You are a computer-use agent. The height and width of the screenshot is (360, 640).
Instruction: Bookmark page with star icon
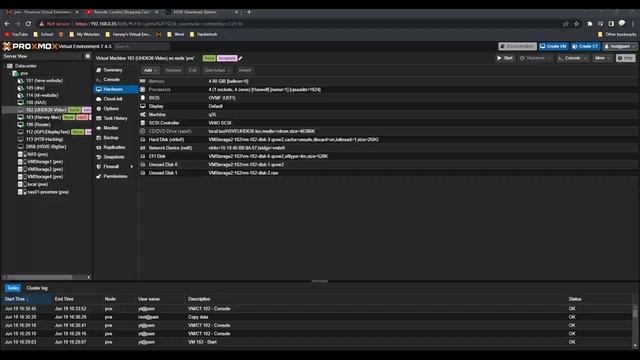coord(576,24)
